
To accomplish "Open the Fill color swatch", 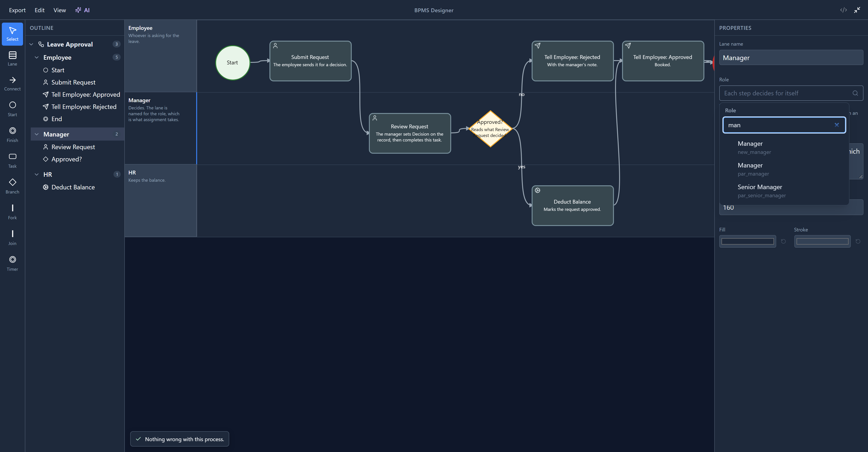I will coord(747,241).
